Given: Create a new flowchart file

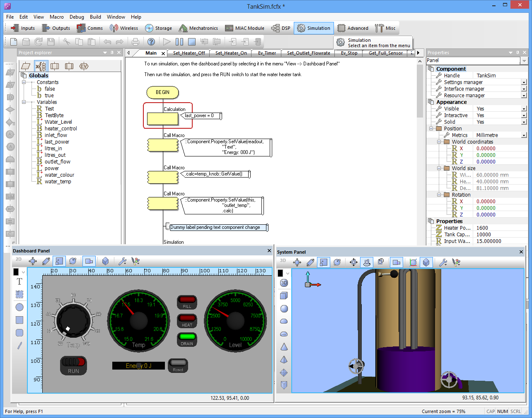Looking at the screenshot, I should coord(14,41).
